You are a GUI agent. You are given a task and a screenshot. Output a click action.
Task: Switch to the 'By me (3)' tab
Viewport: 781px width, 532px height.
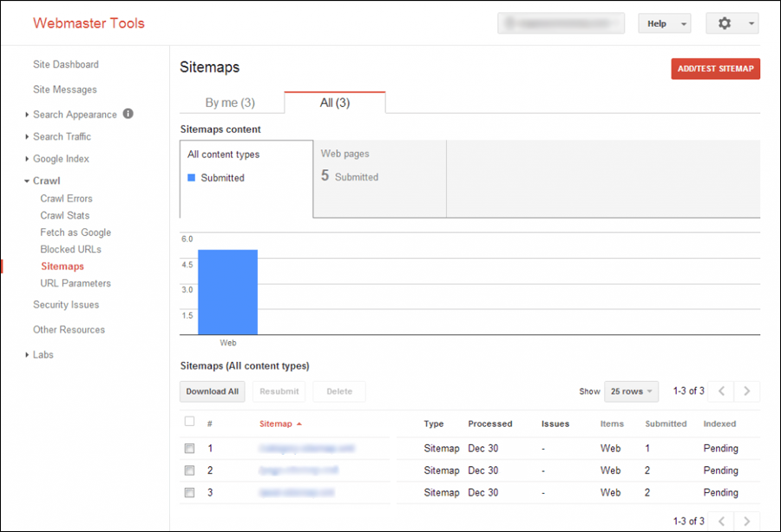tap(231, 102)
